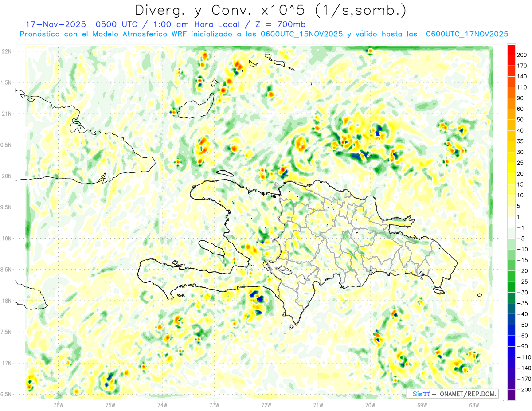
Task: Click the white swatch between 1 and -1
Action: pos(511,222)
